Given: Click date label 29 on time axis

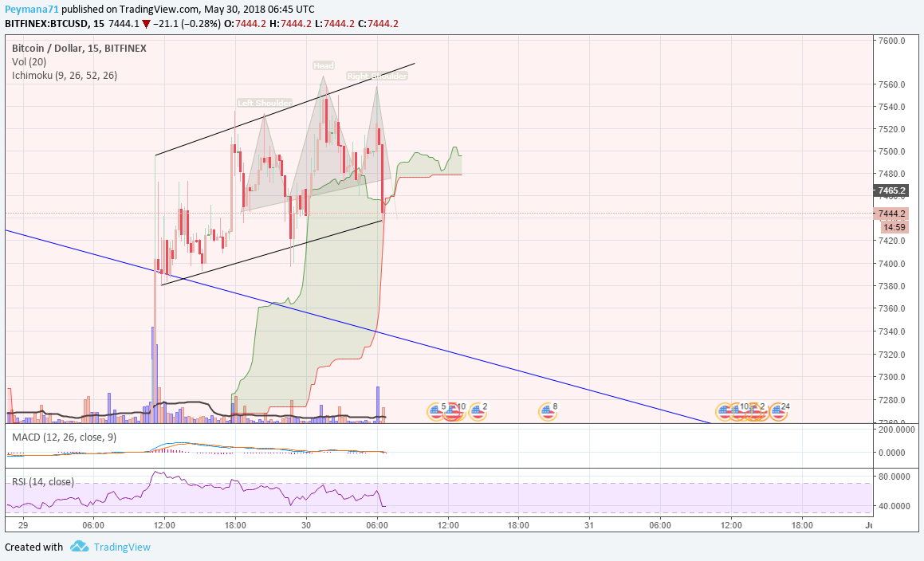Looking at the screenshot, I should tap(23, 525).
